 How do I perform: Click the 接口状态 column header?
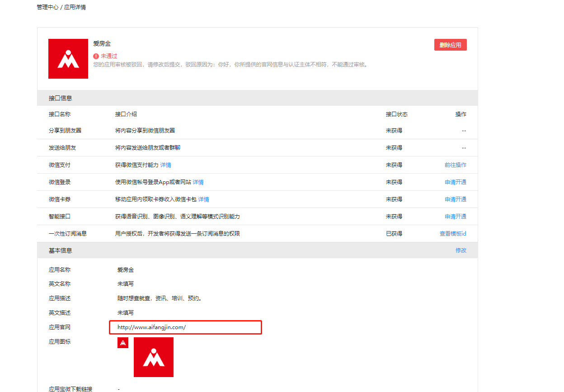pyautogui.click(x=397, y=114)
